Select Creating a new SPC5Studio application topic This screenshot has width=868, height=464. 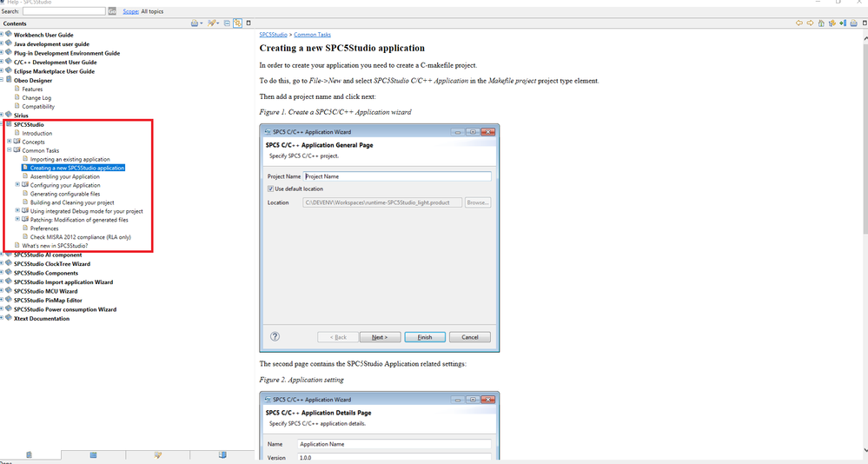click(x=77, y=168)
